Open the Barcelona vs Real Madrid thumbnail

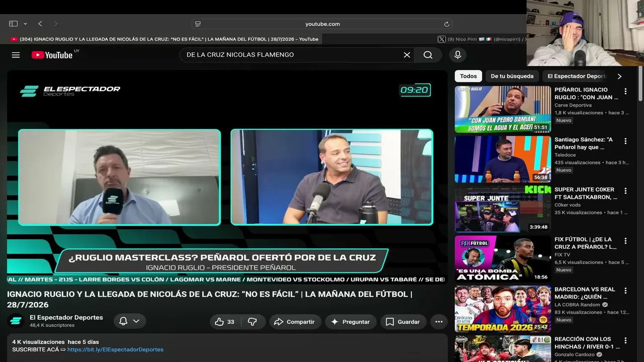tap(503, 309)
